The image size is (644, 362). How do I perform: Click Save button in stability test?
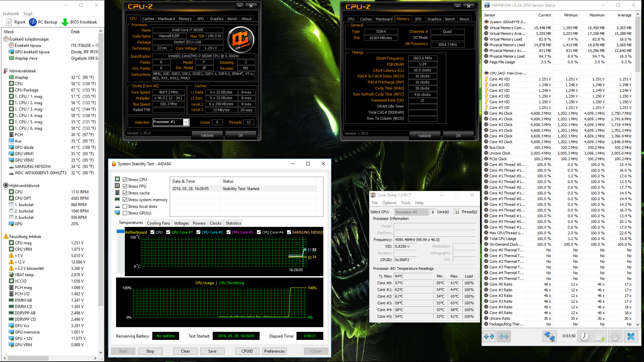pos(212,351)
